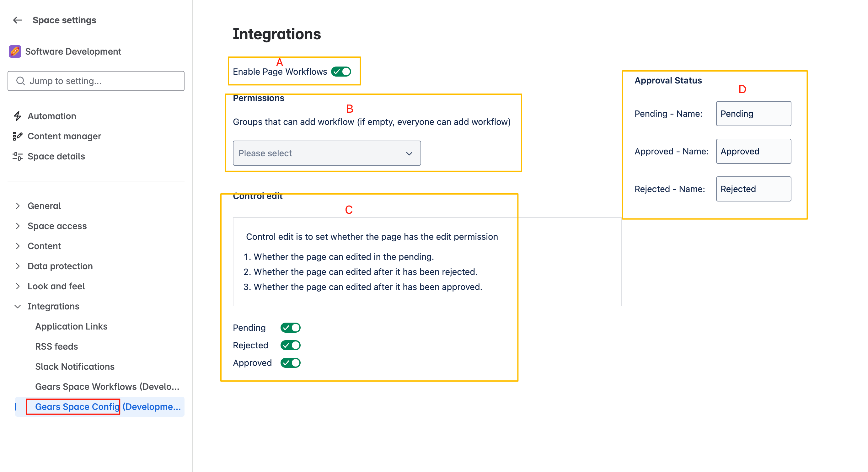The height and width of the screenshot is (472, 868).
Task: Click the Space details sliders icon
Action: [18, 156]
